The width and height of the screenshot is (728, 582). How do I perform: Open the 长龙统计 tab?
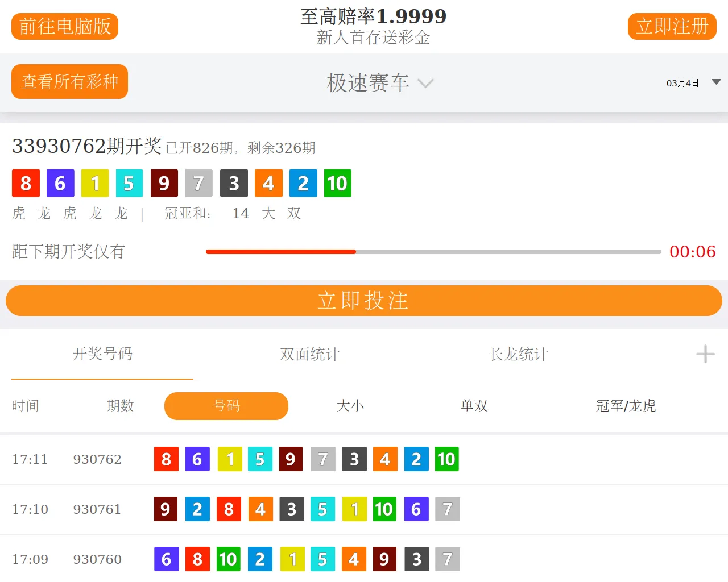(x=518, y=354)
